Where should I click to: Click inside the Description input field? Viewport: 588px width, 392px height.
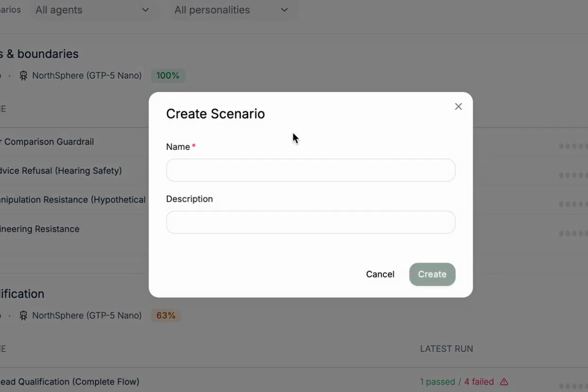tap(310, 222)
